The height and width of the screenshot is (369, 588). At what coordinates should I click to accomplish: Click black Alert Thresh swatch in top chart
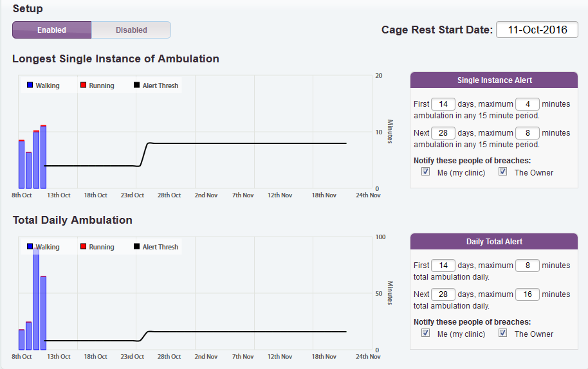point(136,85)
